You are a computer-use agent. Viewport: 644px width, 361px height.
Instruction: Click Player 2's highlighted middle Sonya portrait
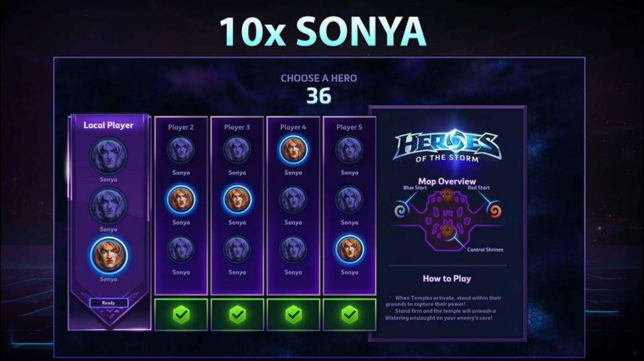[180, 199]
